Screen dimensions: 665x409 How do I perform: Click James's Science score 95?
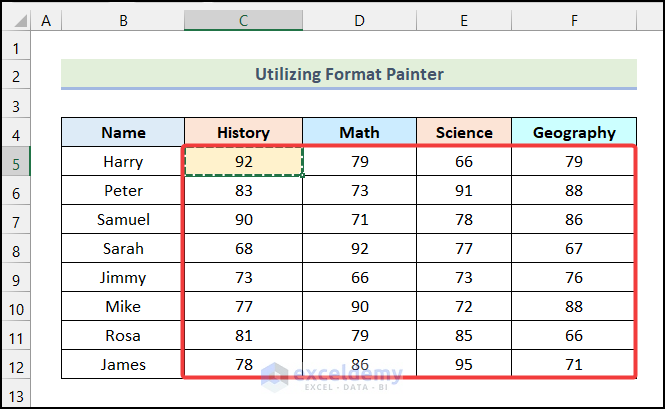pyautogui.click(x=464, y=365)
